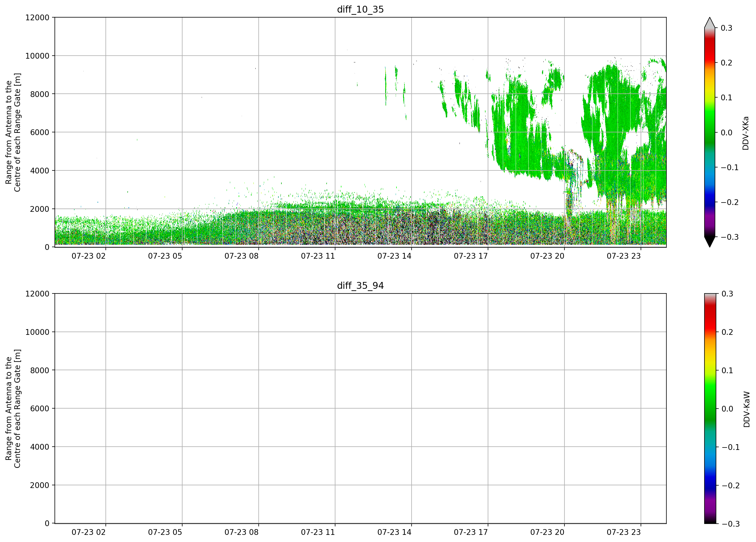Click the 6000 y-tick label on the bottom plot
Screen dimensions: 756x542
click(40, 409)
